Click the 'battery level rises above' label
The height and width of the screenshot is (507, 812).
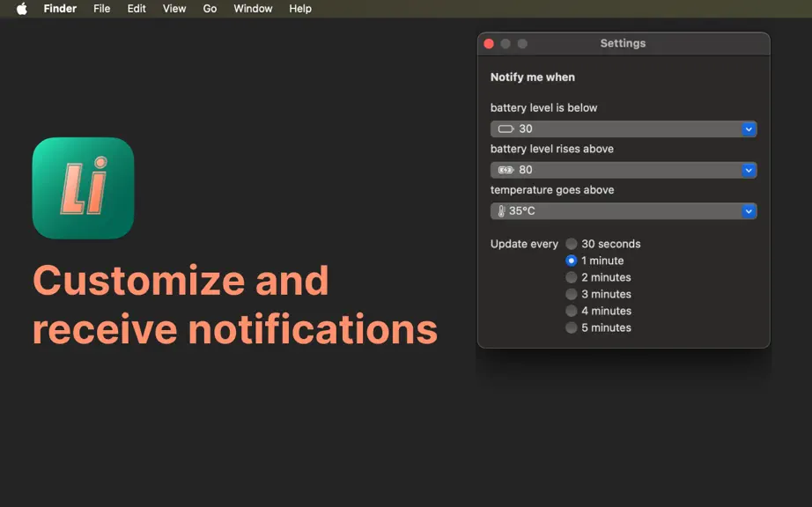click(x=552, y=149)
